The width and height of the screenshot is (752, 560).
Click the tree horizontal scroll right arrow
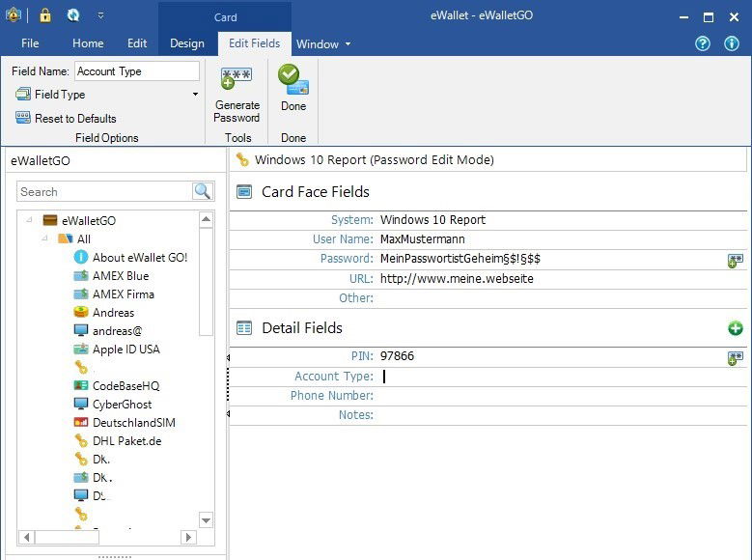tap(188, 537)
